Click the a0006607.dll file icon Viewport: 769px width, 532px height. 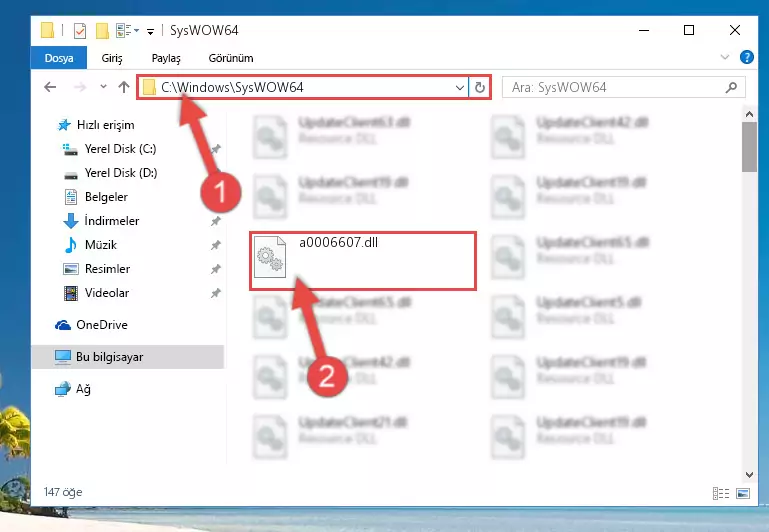click(x=270, y=257)
